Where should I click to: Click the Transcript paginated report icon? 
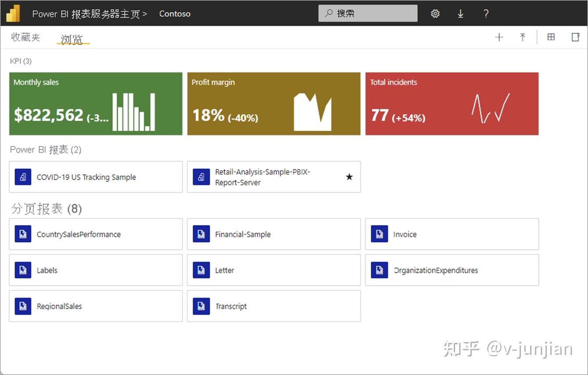click(201, 306)
